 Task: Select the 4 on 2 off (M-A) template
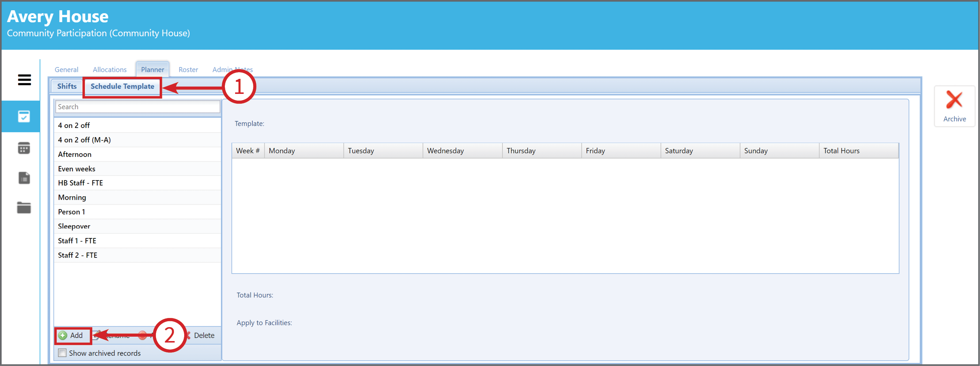click(138, 140)
